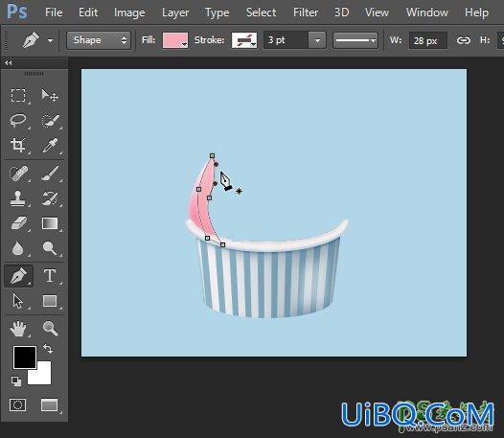Click the top anchor point of pink path
Image resolution: width=504 pixels, height=438 pixels.
tap(212, 155)
